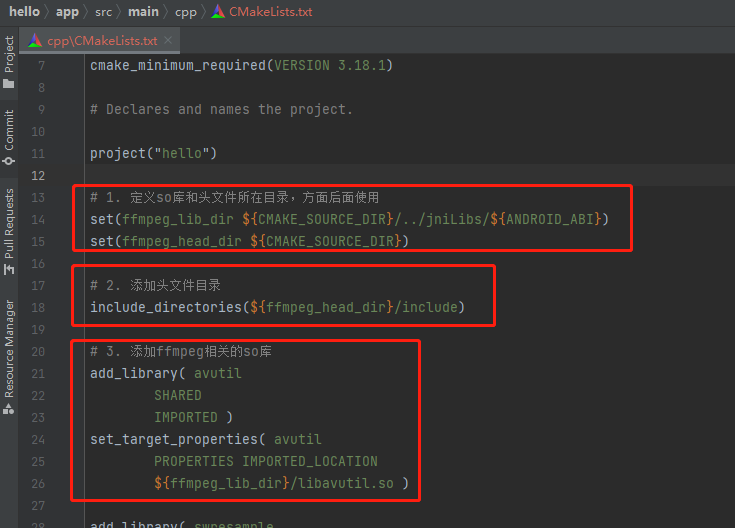Click the cmake_minimum_required line
The width and height of the screenshot is (735, 528).
click(241, 66)
